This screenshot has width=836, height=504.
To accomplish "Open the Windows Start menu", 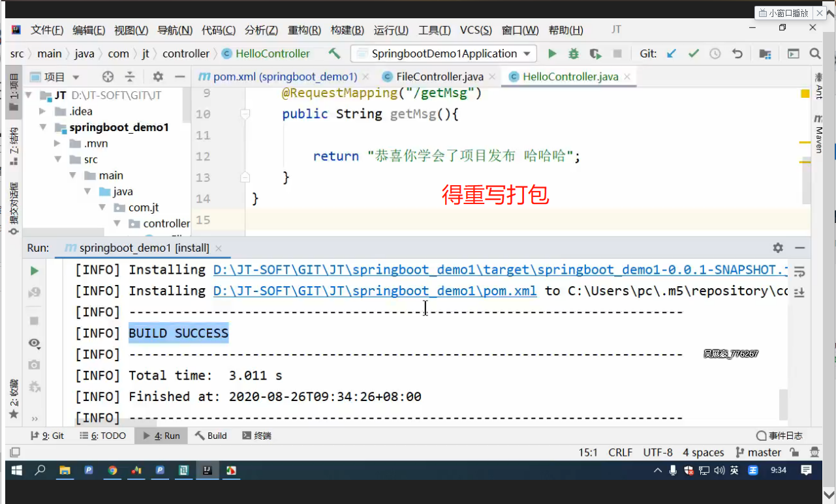I will [17, 470].
